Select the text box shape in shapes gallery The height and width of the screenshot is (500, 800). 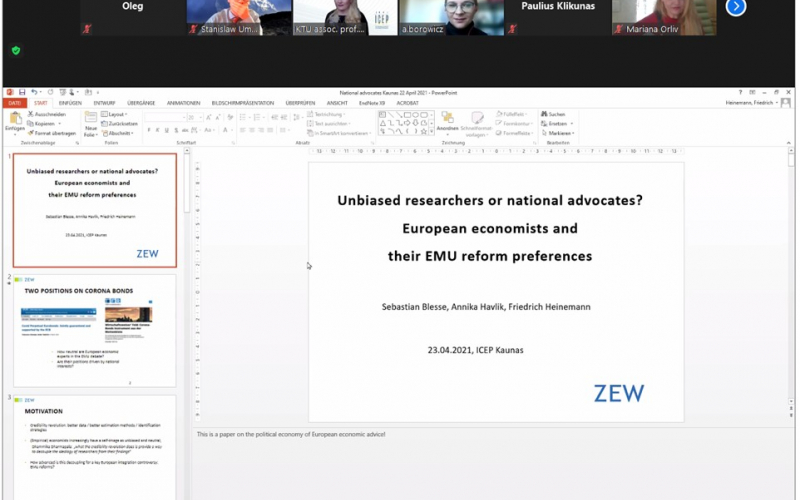(x=383, y=115)
